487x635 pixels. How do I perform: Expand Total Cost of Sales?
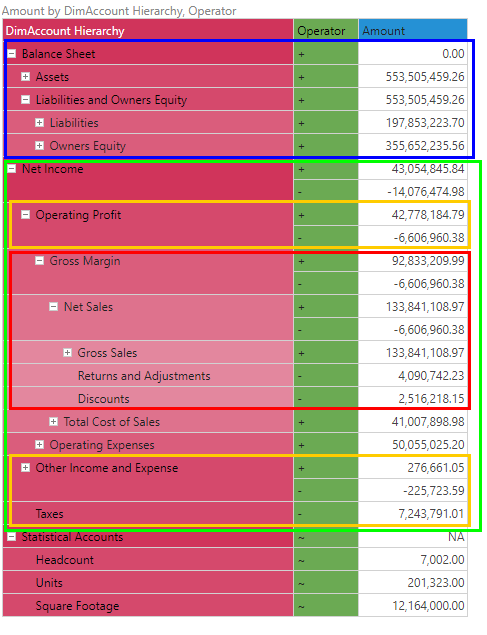pos(53,422)
